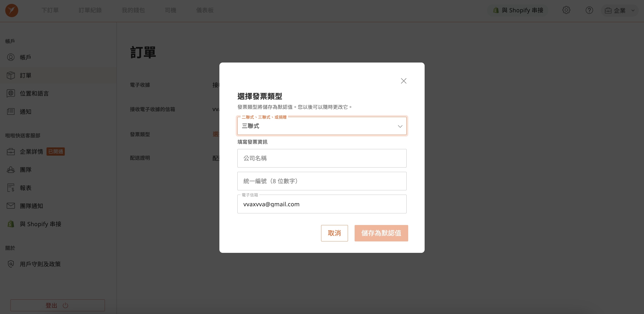The image size is (644, 314).
Task: Click the 發票類型 label
Action: click(140, 134)
